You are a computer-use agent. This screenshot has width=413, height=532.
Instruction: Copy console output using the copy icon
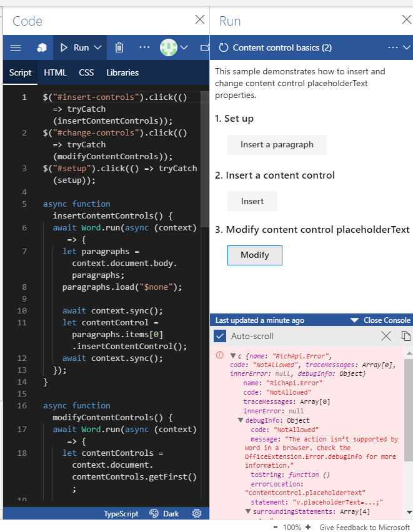coord(406,335)
